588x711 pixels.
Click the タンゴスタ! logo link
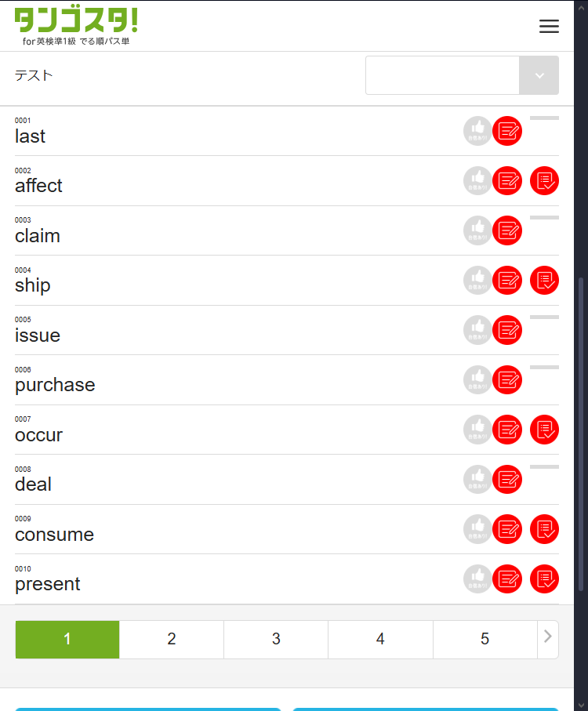click(76, 26)
